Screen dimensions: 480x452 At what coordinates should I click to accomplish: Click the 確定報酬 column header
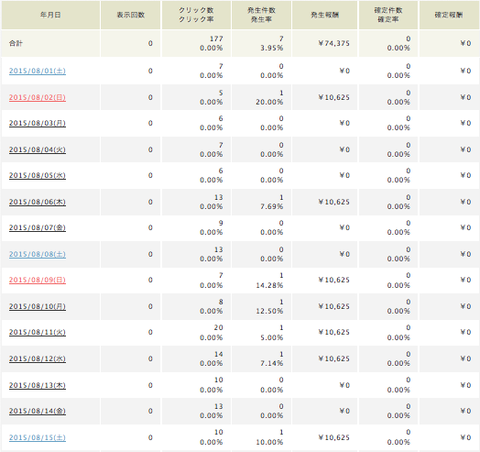point(449,15)
